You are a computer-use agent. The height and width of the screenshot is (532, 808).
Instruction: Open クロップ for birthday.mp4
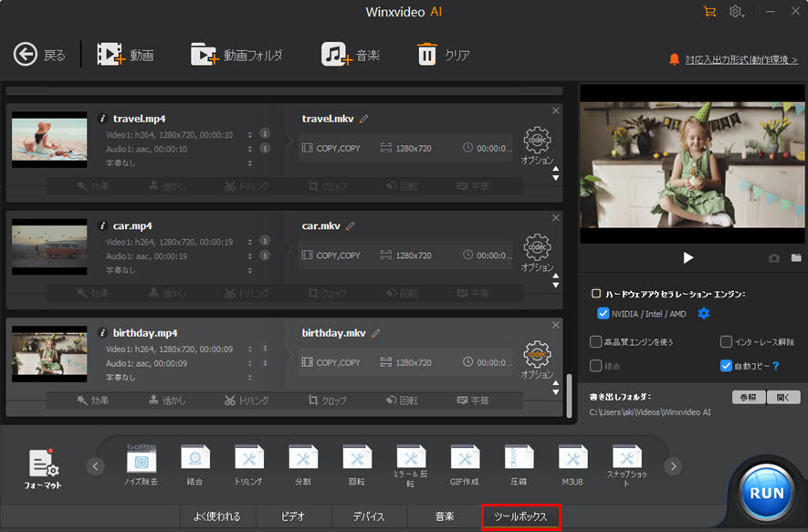click(x=328, y=401)
